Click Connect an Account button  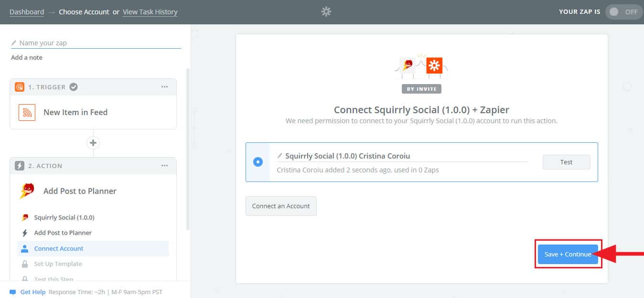pyautogui.click(x=281, y=206)
